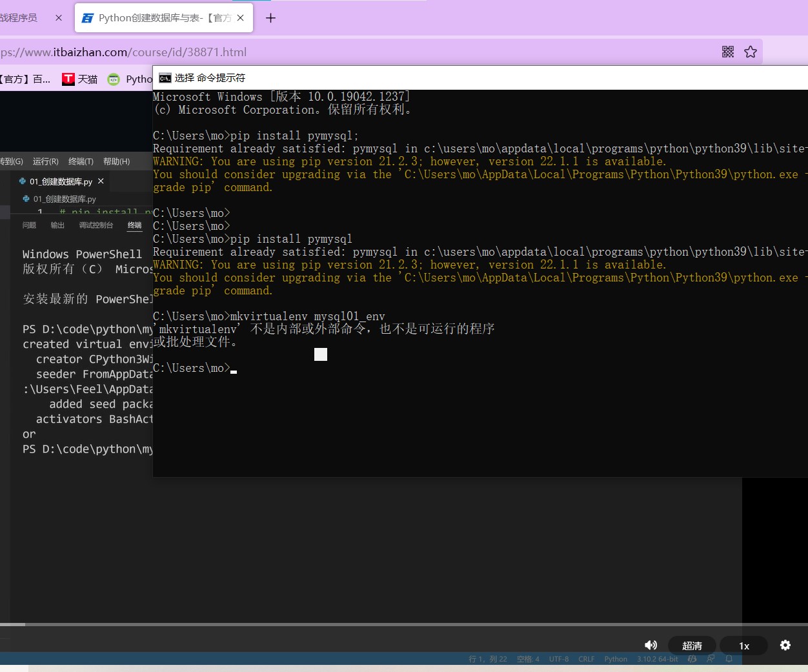Click the notification bell in status bar

pos(729,659)
